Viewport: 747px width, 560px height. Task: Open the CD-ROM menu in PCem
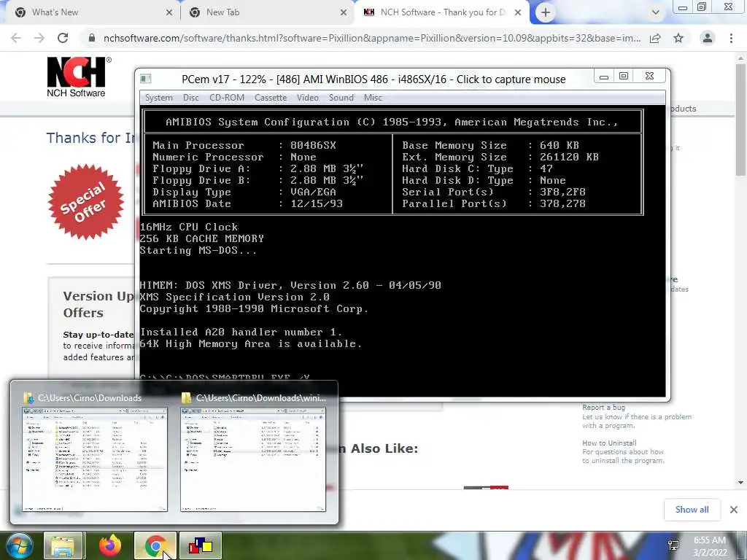pyautogui.click(x=227, y=98)
